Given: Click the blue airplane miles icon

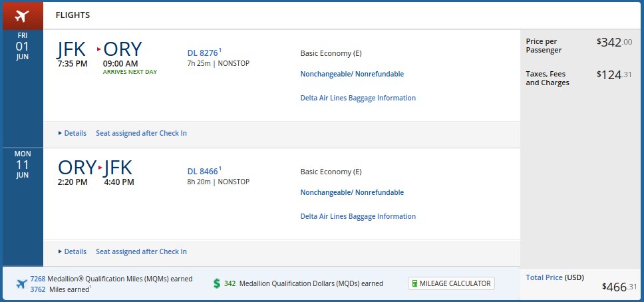Looking at the screenshot, I should tap(22, 284).
